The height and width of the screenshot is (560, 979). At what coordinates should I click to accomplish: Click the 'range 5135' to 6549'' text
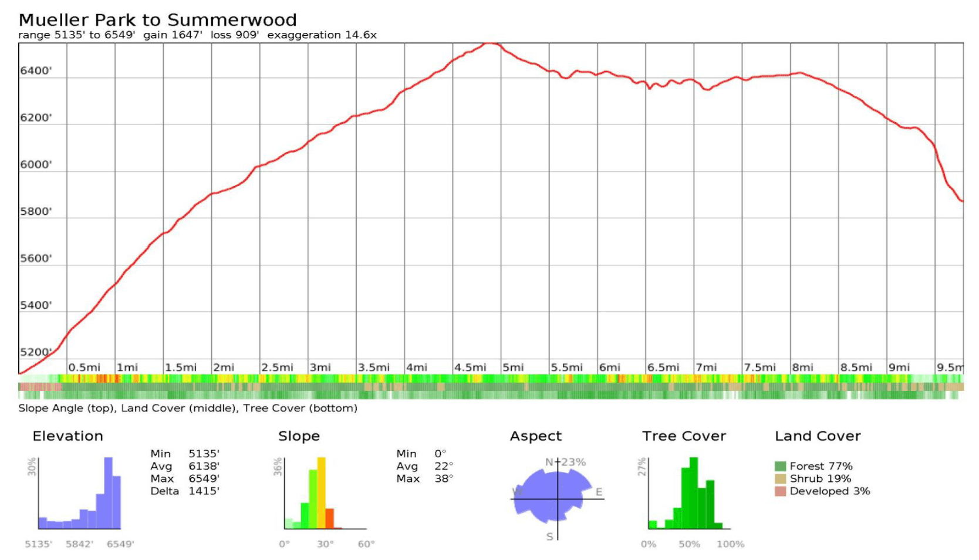pos(77,35)
